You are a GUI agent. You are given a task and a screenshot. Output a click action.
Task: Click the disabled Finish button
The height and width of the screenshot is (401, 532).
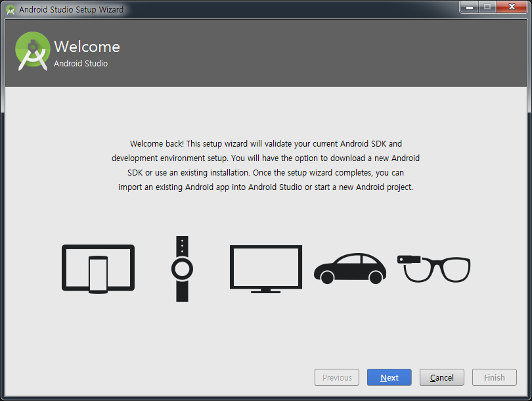[x=495, y=377]
